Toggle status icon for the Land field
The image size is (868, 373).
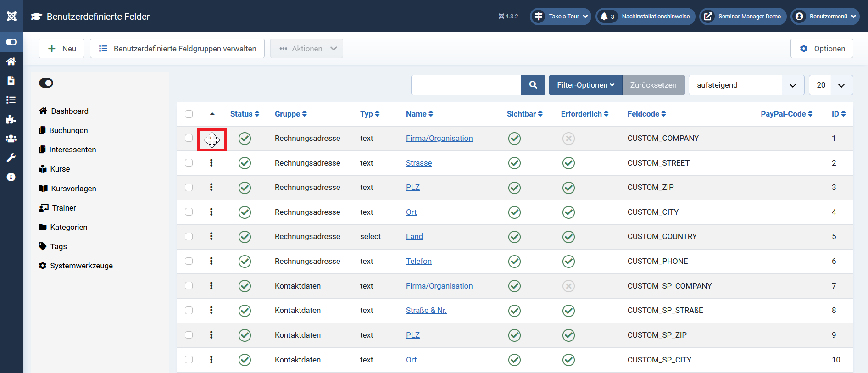click(245, 237)
